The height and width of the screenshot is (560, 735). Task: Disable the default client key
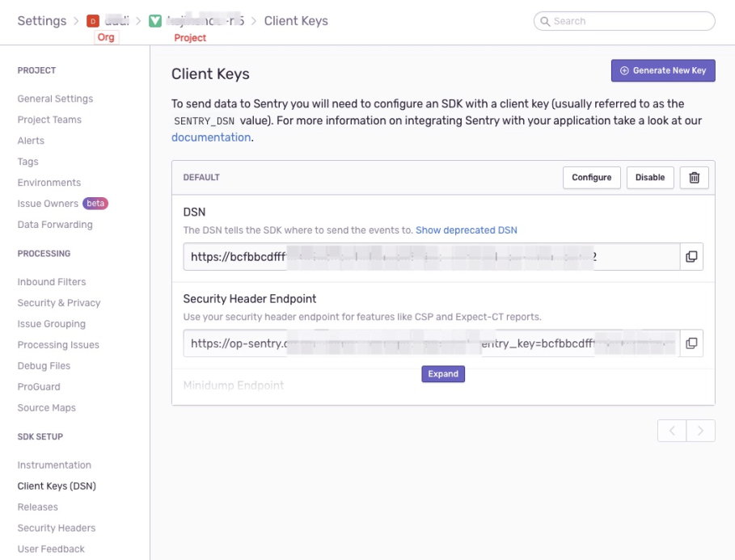point(649,178)
